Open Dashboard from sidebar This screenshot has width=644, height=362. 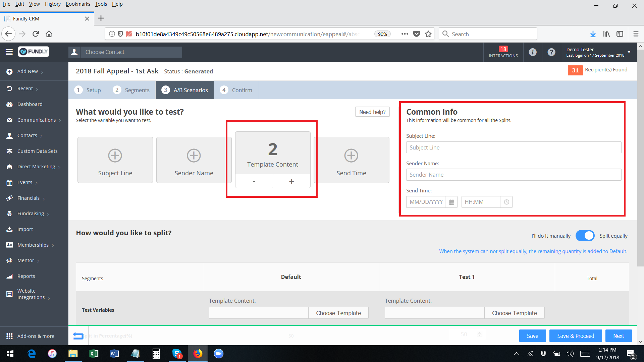coord(30,104)
